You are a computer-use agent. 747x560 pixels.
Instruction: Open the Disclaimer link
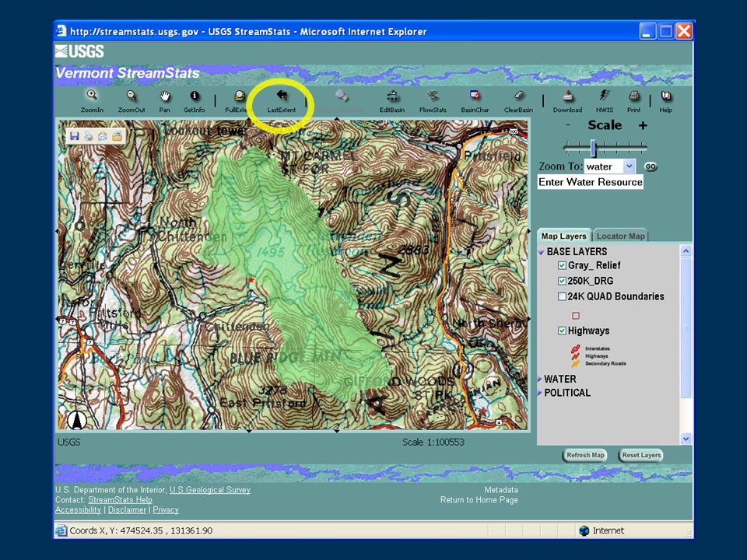127,509
